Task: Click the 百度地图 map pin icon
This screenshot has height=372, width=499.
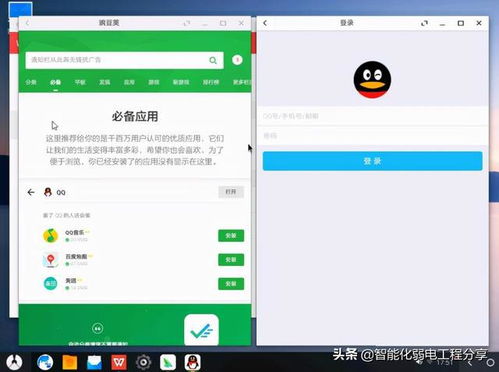Action: click(51, 260)
